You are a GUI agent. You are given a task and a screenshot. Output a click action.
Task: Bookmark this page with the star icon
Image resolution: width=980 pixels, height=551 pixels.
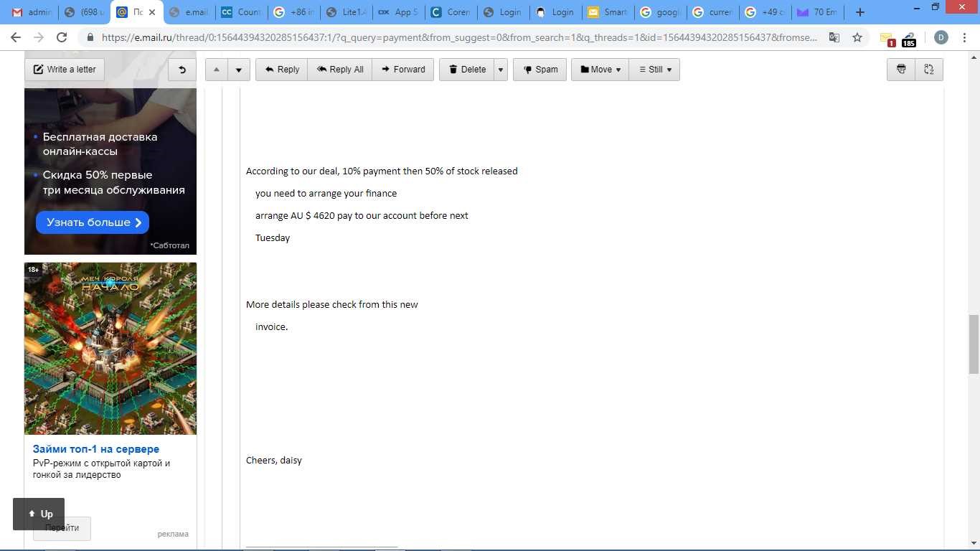(x=857, y=37)
